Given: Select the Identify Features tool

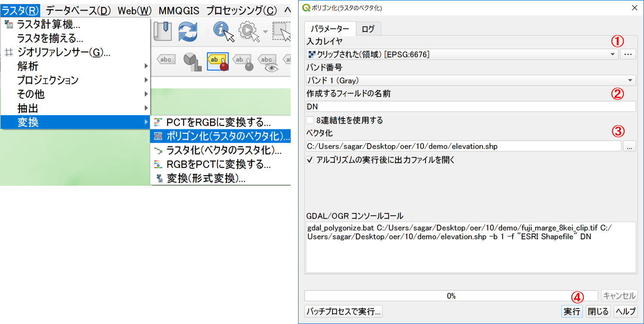Looking at the screenshot, I should [223, 31].
